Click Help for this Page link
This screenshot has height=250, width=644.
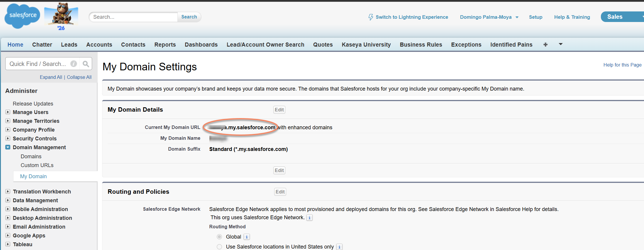point(622,65)
